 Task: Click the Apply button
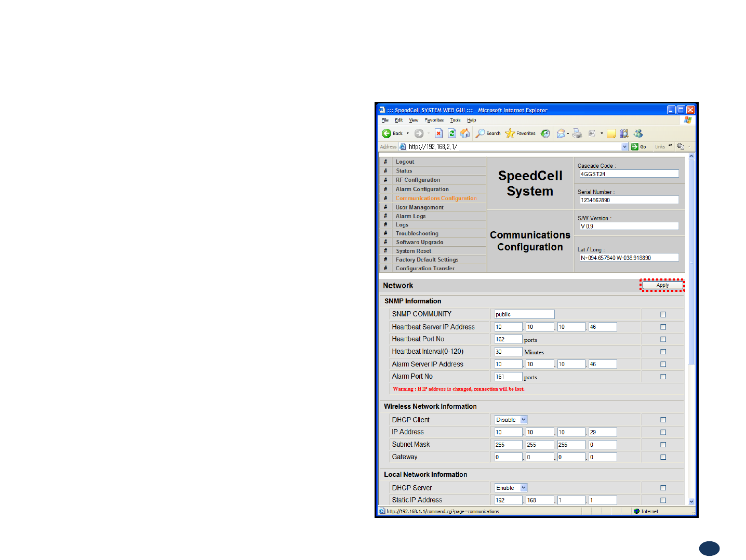coord(662,285)
